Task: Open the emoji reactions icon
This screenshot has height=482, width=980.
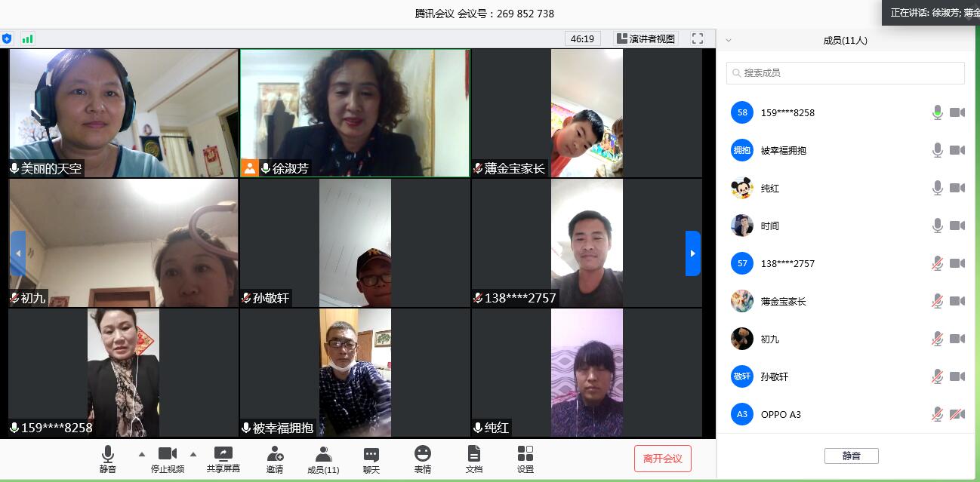Action: click(x=423, y=453)
